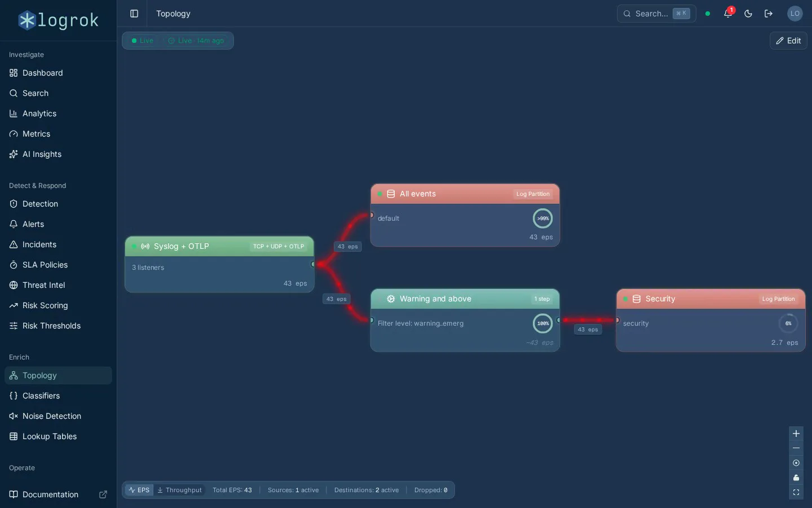Zoom in on topology canvas
Image resolution: width=812 pixels, height=508 pixels.
point(796,433)
